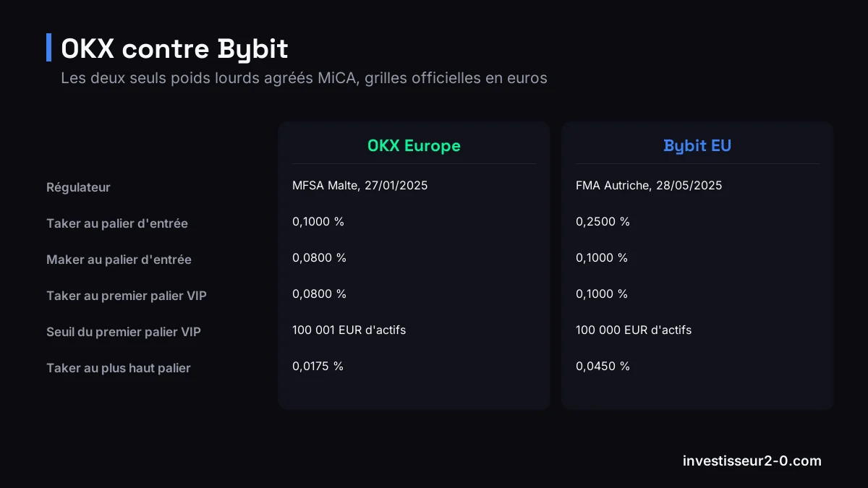Click the Bybit EU column header
The width and height of the screenshot is (868, 488).
coord(697,145)
